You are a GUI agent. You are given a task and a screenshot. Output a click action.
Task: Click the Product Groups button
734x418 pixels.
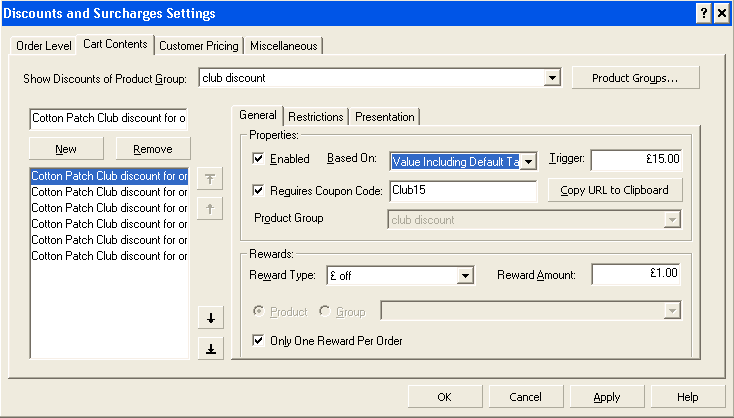coord(635,78)
